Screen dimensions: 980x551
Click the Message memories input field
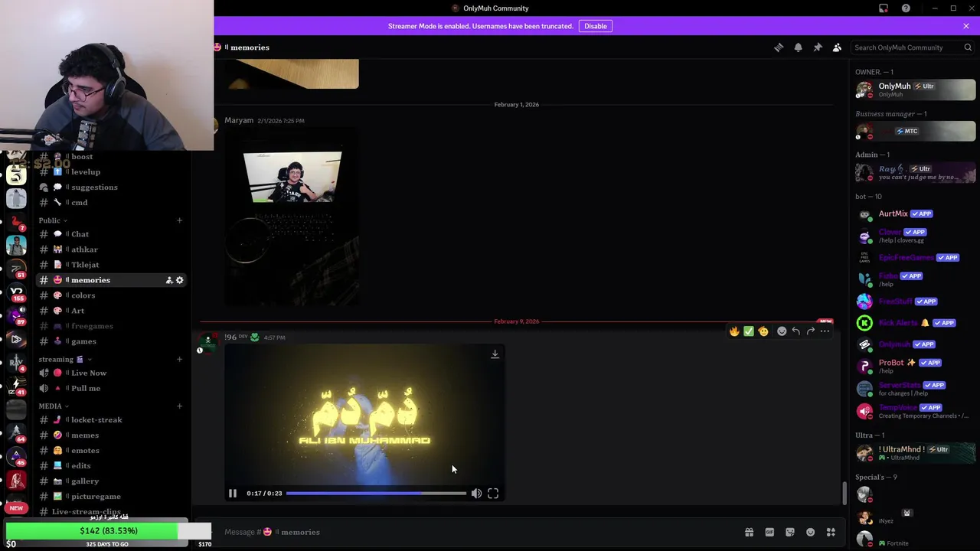[x=479, y=532]
